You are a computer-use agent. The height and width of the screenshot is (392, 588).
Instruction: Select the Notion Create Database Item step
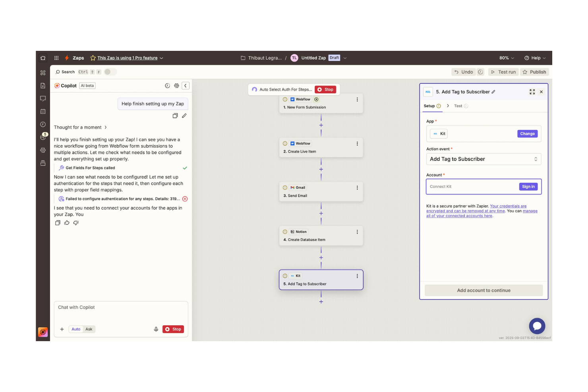point(321,236)
